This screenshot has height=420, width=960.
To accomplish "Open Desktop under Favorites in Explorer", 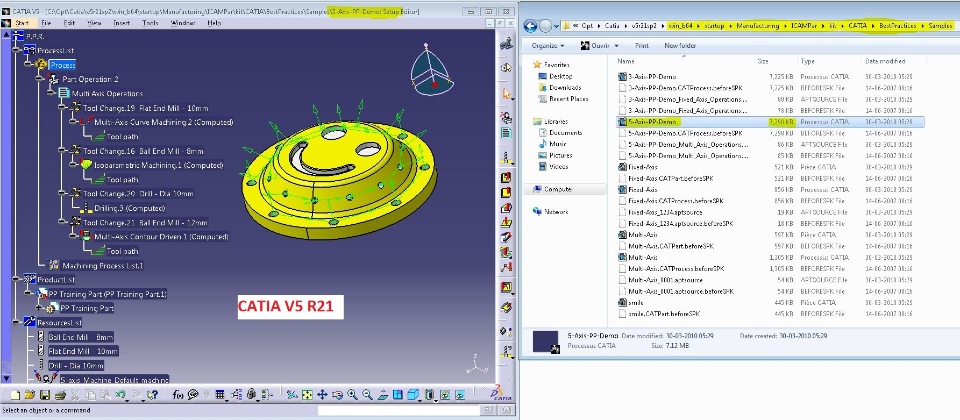I will click(560, 76).
